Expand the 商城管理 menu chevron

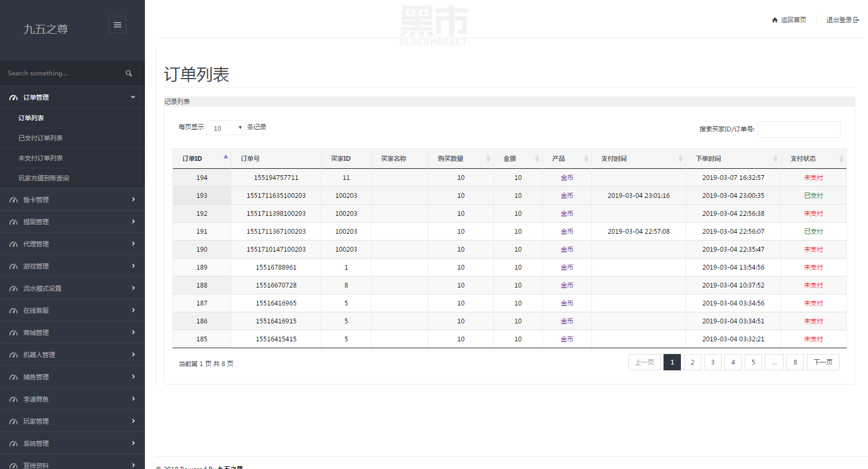(133, 332)
